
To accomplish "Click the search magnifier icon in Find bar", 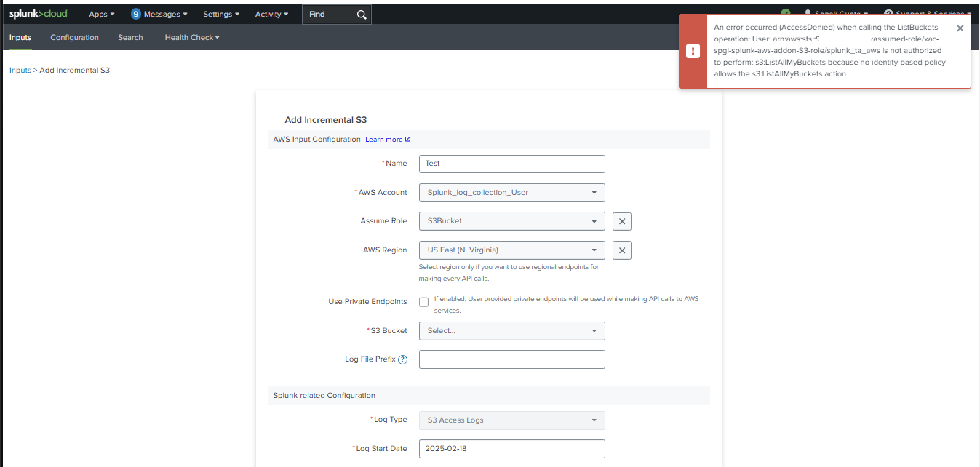I will 360,15.
